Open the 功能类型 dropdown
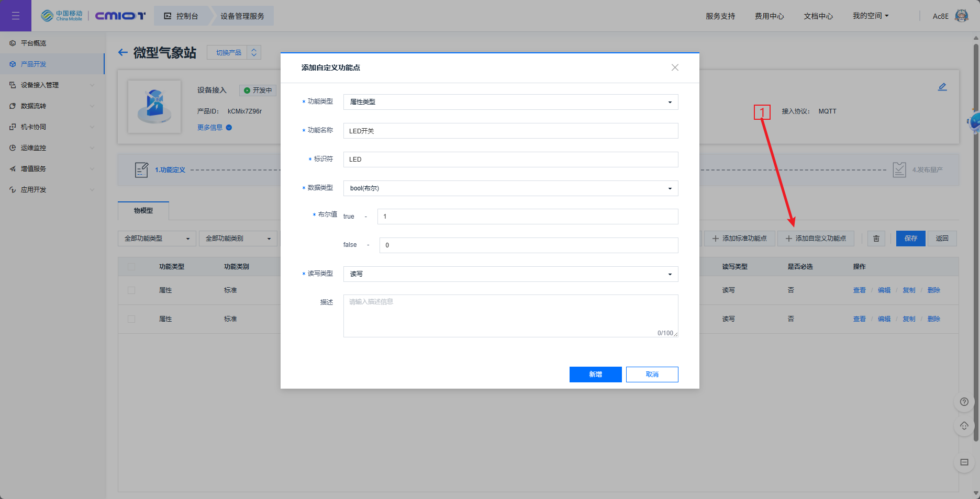The height and width of the screenshot is (499, 980). point(510,102)
